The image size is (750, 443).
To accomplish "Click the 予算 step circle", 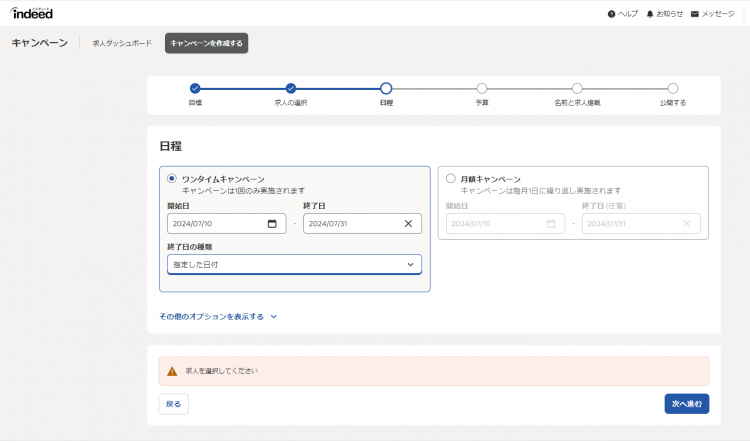I will point(482,89).
